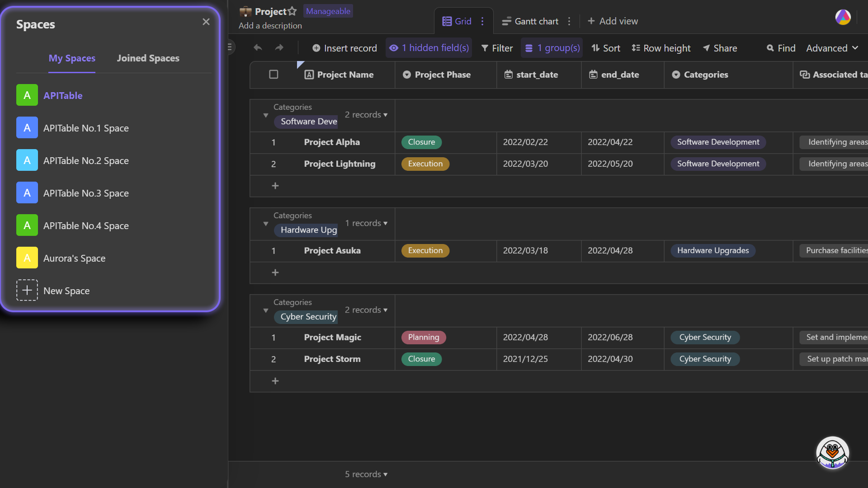Click the Manageable permission tag

(328, 11)
